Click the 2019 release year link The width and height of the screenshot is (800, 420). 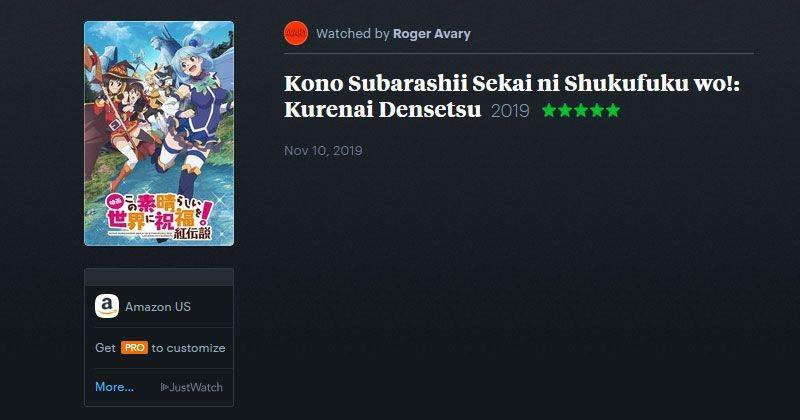tap(510, 111)
